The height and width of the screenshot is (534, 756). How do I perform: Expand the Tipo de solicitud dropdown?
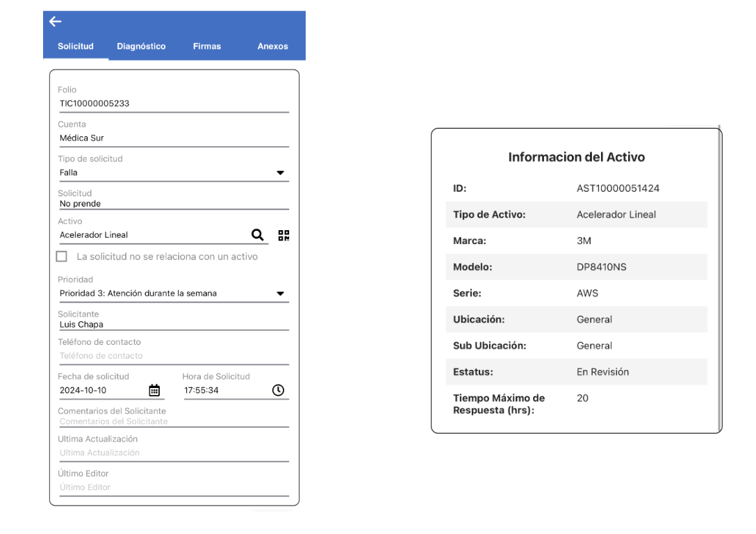(280, 172)
